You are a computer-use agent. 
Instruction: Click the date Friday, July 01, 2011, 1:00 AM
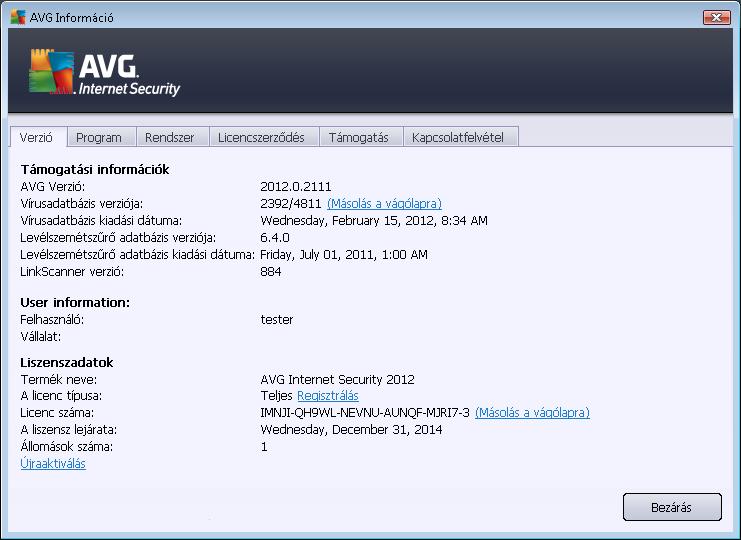[344, 255]
